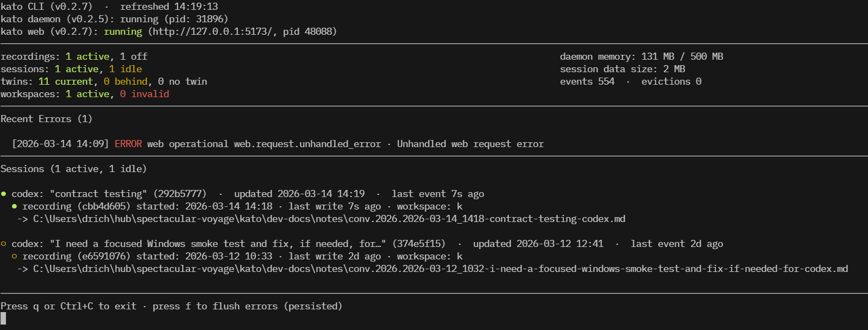This screenshot has height=330, width=868.
Task: Click the green dot beside the "contract testing" session
Action: [4, 194]
